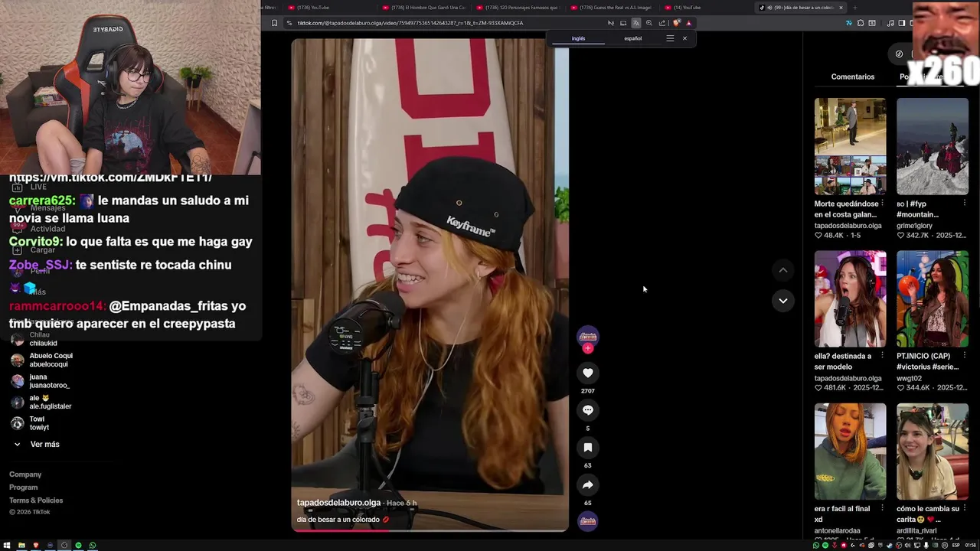Open PT.INICIO (CAP) #victorius video thumbnail
The image size is (980, 551).
(932, 298)
